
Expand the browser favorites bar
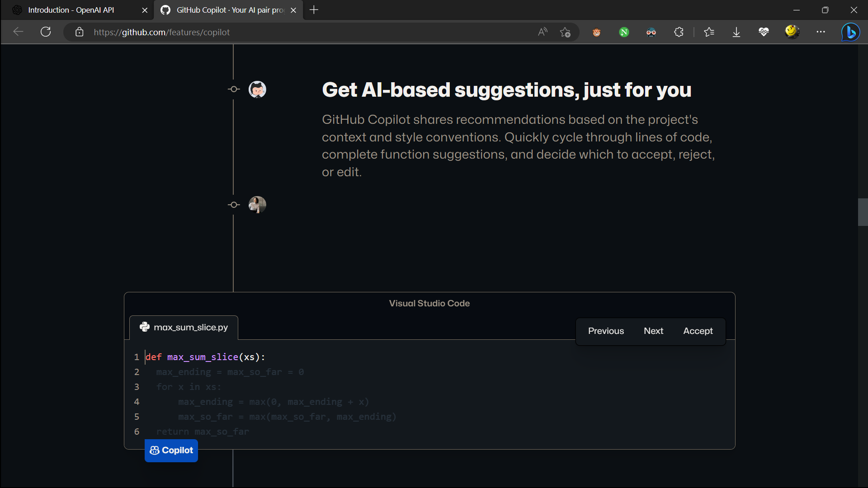711,32
